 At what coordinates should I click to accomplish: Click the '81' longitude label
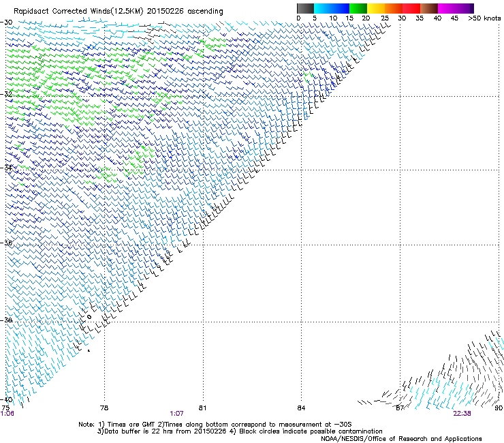202,408
